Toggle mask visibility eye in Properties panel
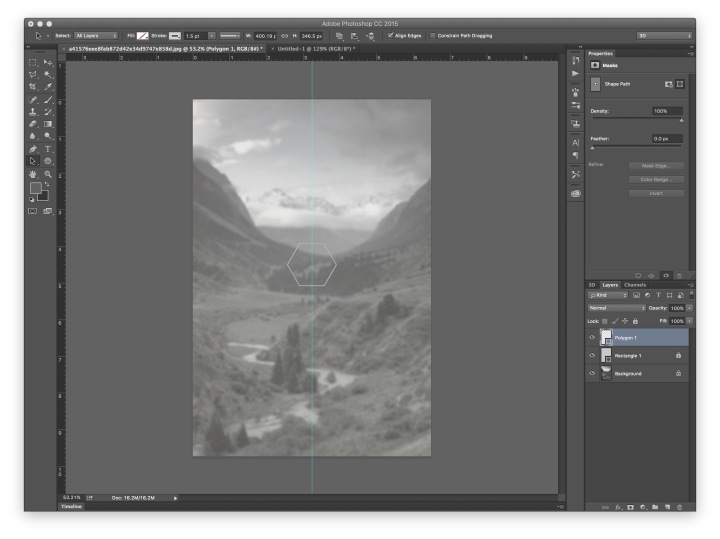Image resolution: width=720 pixels, height=539 pixels. (666, 275)
